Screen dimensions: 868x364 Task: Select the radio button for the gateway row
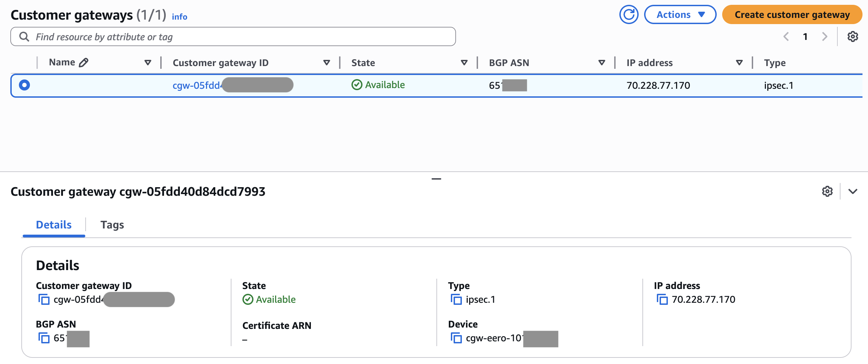click(x=24, y=85)
